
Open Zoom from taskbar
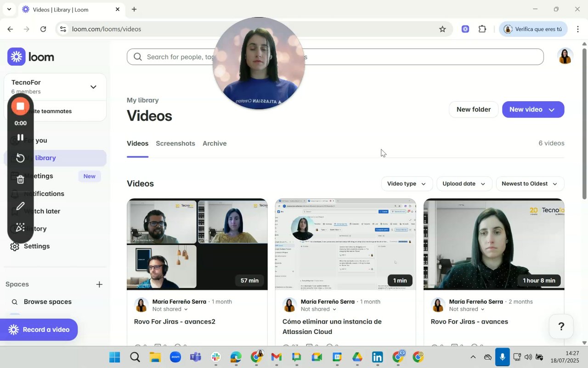(x=175, y=357)
